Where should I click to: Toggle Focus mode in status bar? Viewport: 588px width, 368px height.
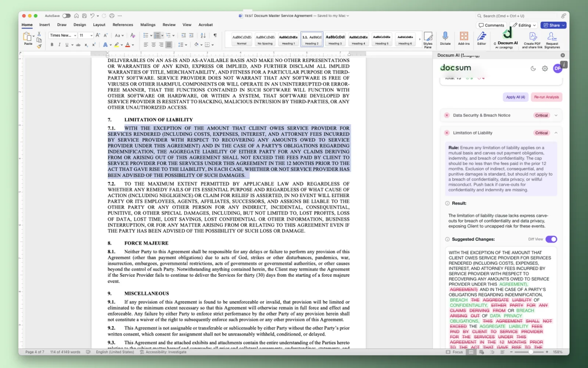(x=454, y=352)
